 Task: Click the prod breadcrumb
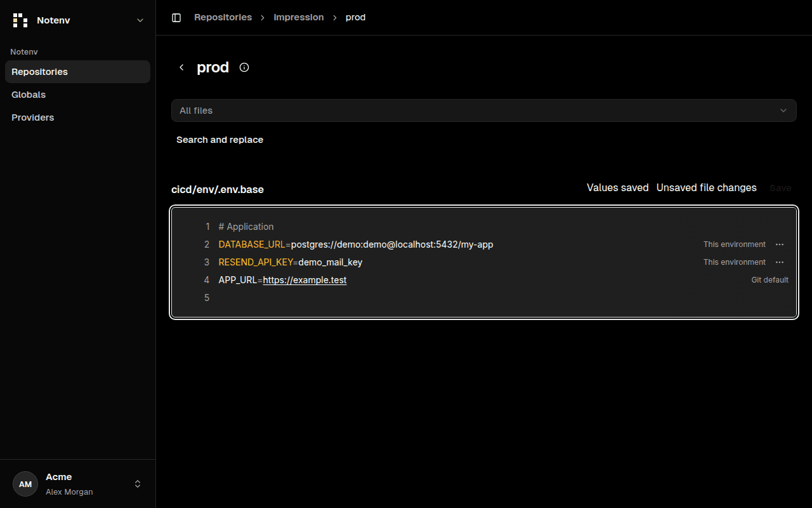[355, 17]
